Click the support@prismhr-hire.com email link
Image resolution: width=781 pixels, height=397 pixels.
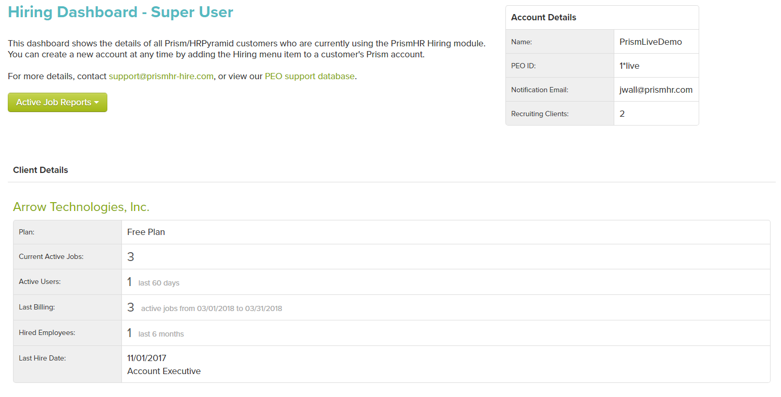[161, 76]
